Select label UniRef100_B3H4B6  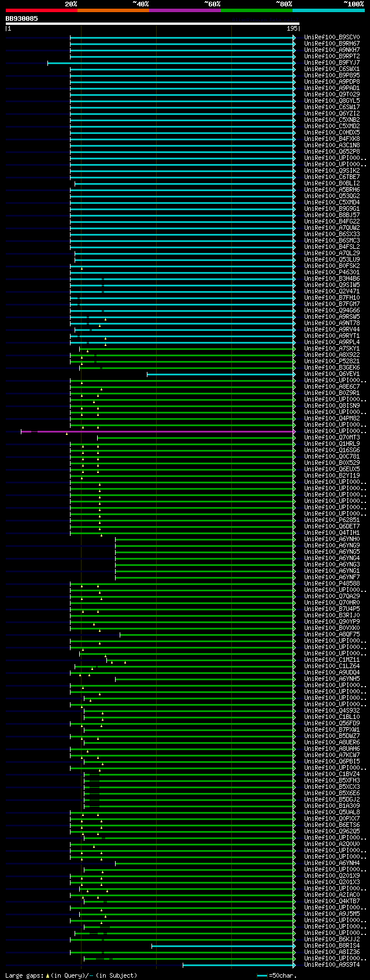[x=332, y=279]
